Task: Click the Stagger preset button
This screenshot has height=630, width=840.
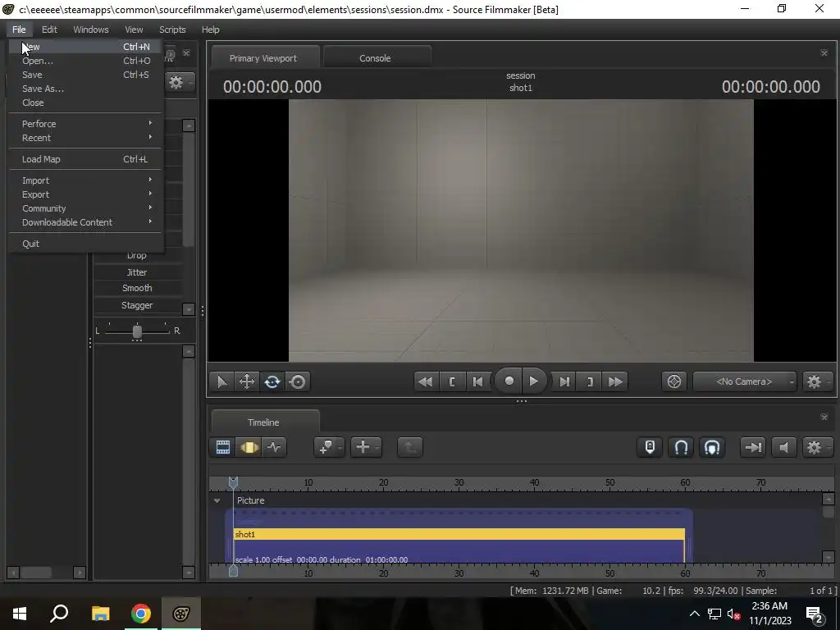Action: [137, 305]
